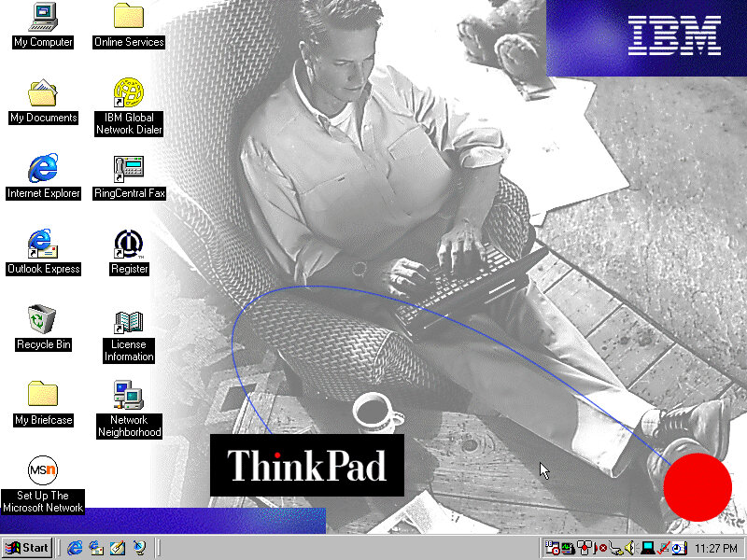Screen dimensions: 747x560
Task: Click Outlook Express in Quick Launch bar
Action: (96, 548)
